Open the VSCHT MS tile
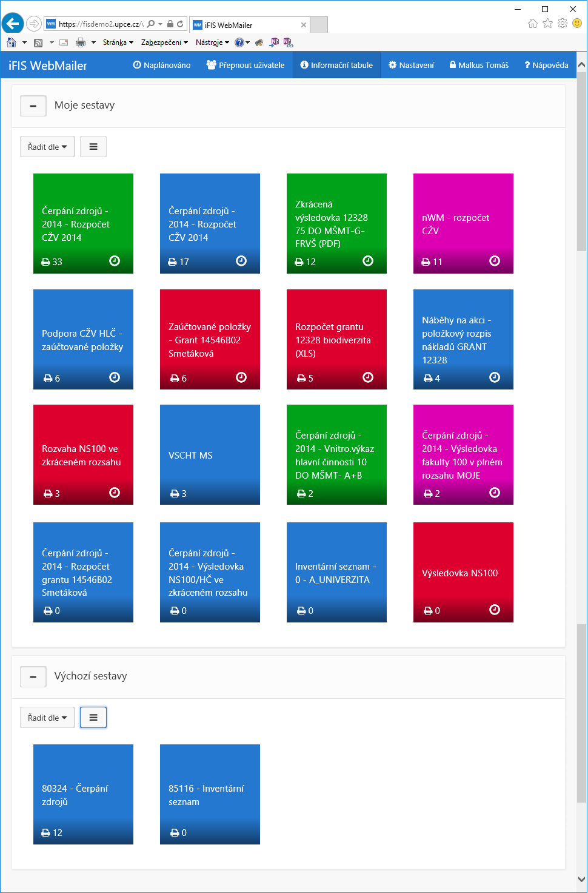The height and width of the screenshot is (893, 588). click(x=210, y=454)
